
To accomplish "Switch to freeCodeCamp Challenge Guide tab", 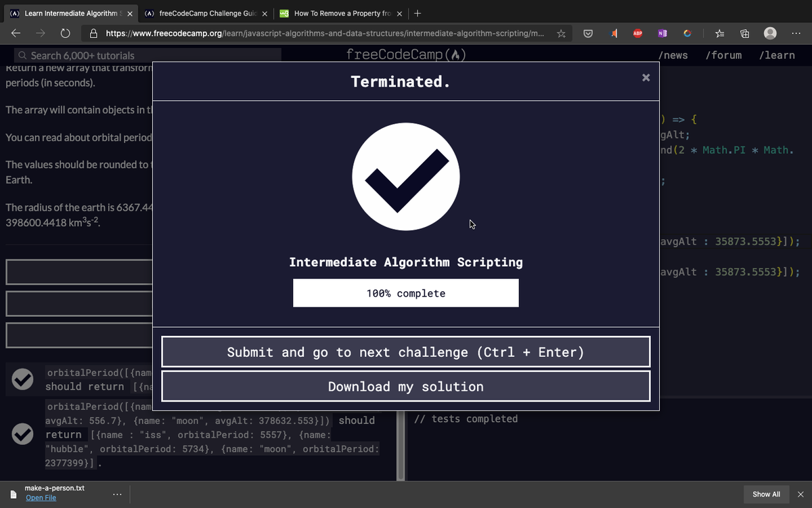I will (206, 14).
